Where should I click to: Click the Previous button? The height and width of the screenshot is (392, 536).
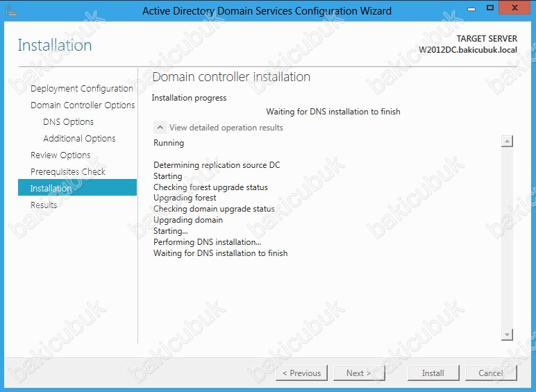(x=301, y=373)
